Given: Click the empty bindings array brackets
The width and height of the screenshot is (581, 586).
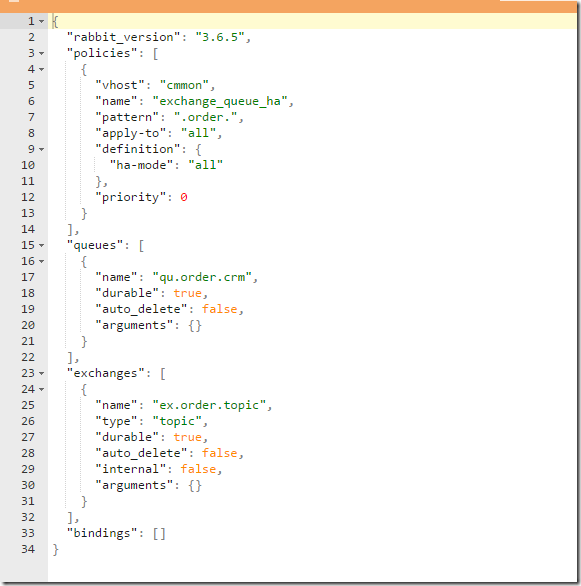Looking at the screenshot, I should (x=159, y=533).
